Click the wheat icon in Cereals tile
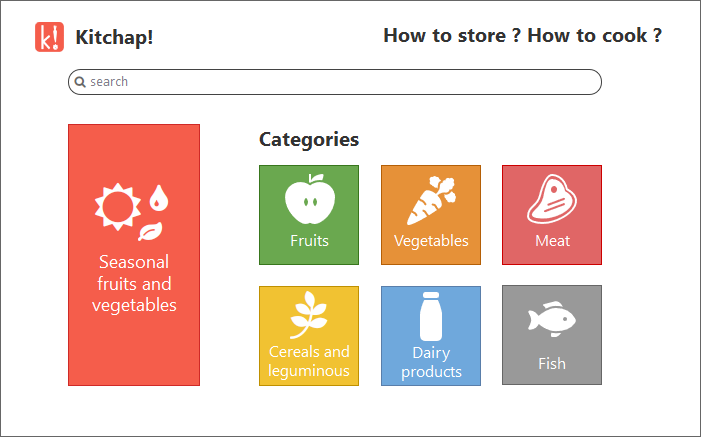The image size is (701, 437). pyautogui.click(x=308, y=315)
